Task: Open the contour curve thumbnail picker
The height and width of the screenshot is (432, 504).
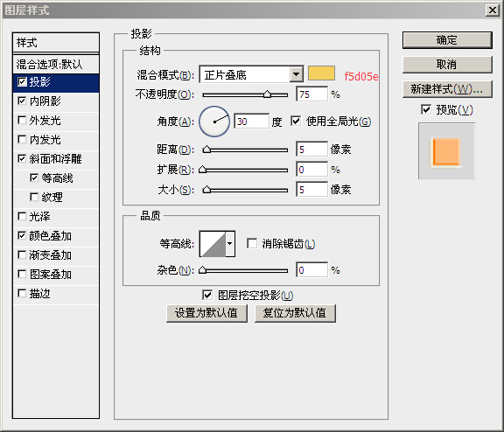Action: 213,244
